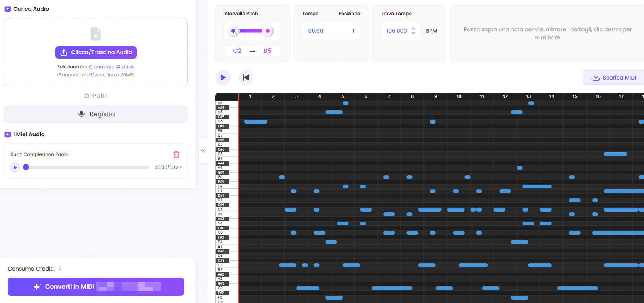Click the I Miei Audio section icon
Viewport: 644px width, 303px height.
[8, 134]
